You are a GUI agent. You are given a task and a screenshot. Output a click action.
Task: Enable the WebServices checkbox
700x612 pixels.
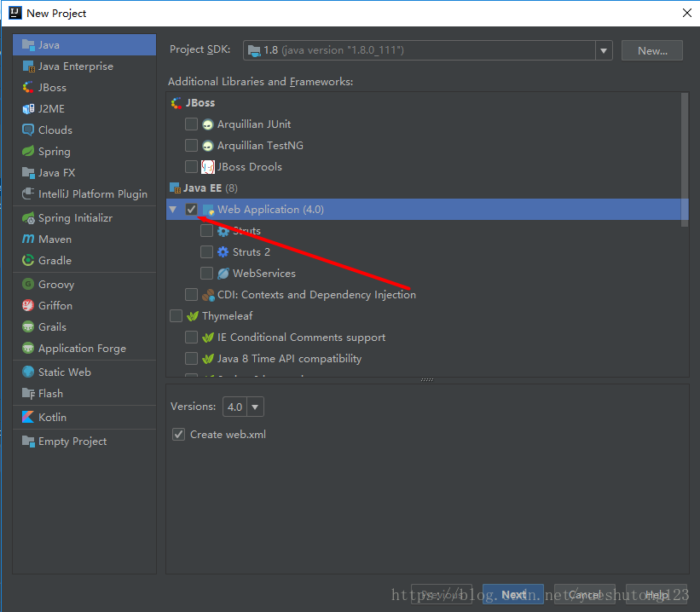click(x=206, y=274)
